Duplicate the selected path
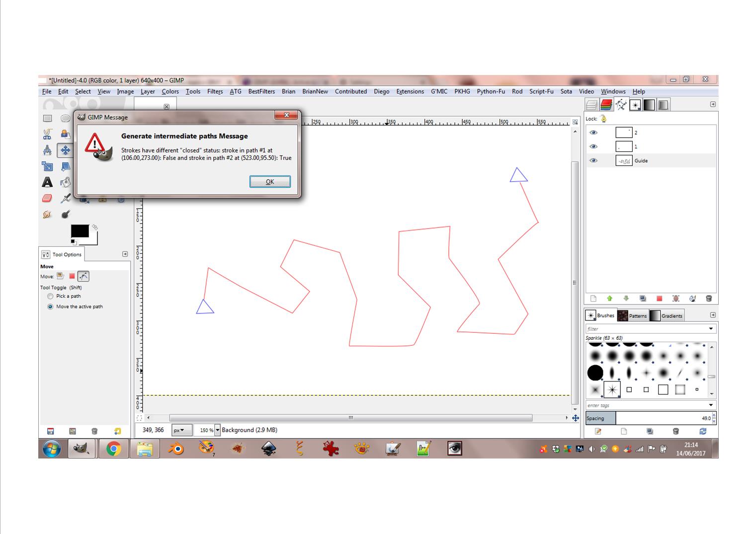This screenshot has height=534, width=756. [643, 299]
